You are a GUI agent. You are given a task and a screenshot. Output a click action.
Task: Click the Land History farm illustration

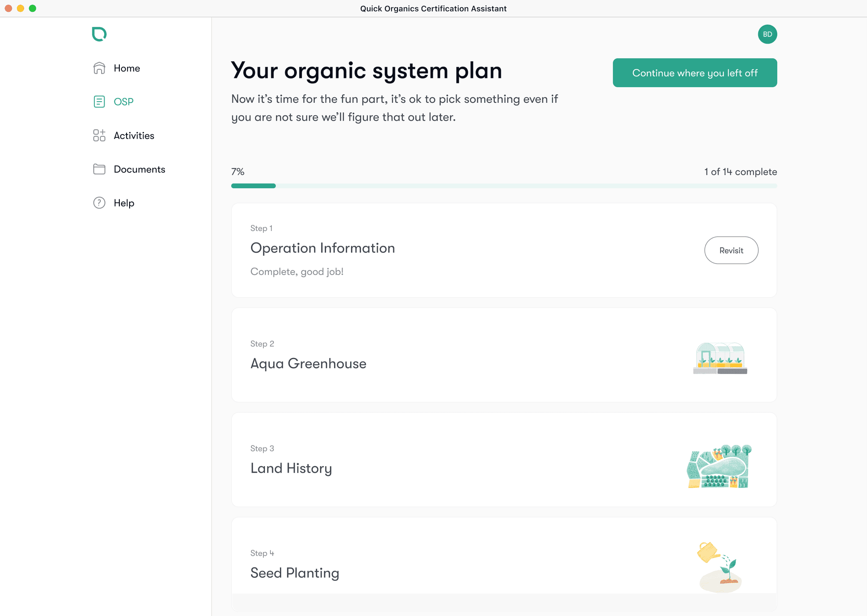click(x=719, y=467)
